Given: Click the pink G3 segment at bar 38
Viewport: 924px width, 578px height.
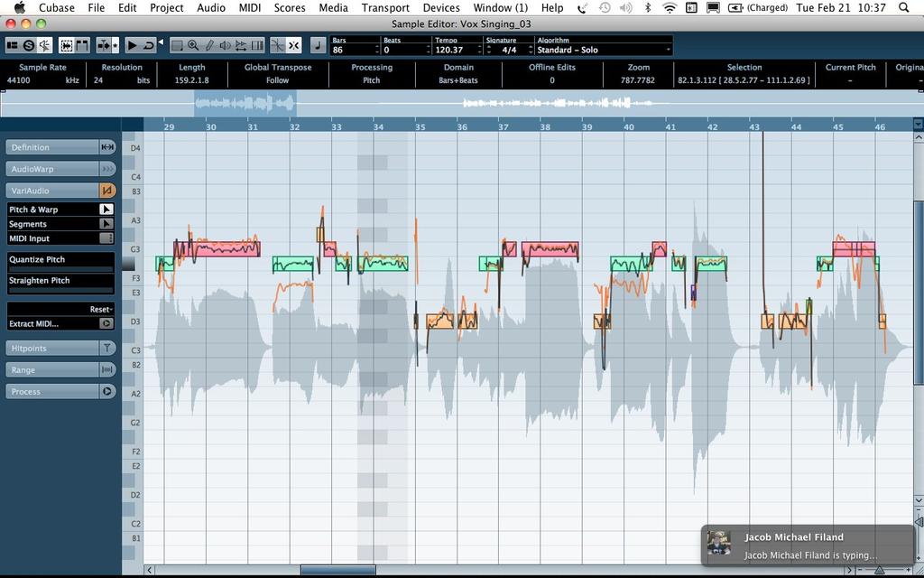Looking at the screenshot, I should click(x=550, y=249).
